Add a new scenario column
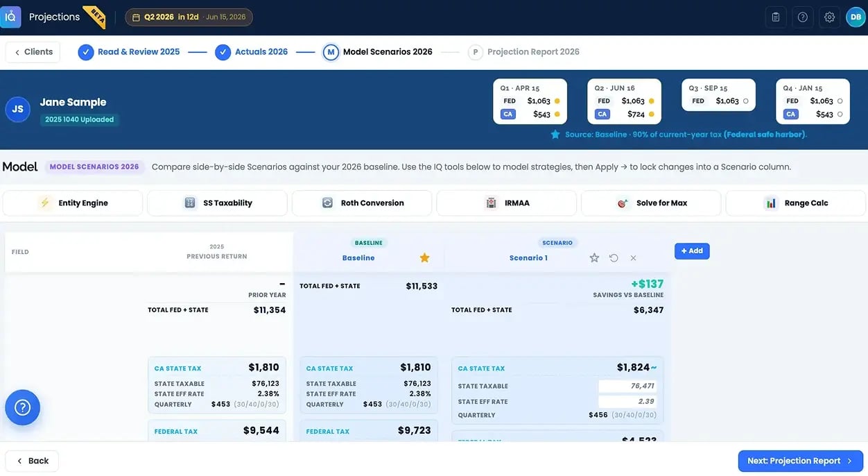Screen dimensions: 868x476 point(692,251)
